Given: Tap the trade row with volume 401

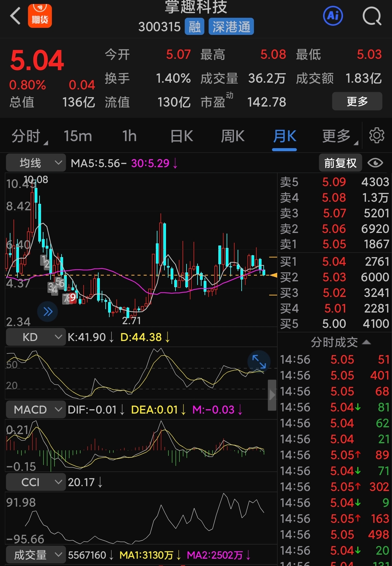Looking at the screenshot, I should point(334,375).
